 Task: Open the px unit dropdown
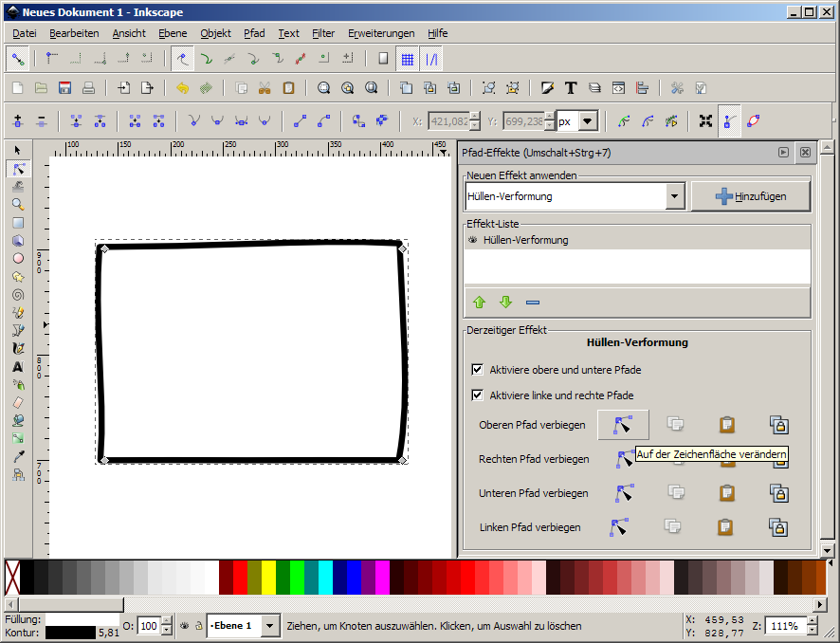[x=588, y=121]
